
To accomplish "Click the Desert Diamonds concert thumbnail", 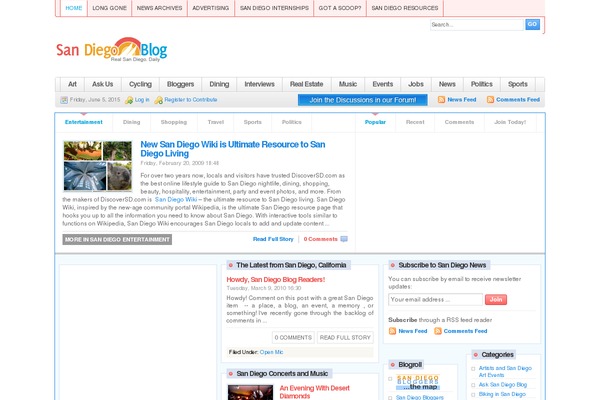I will click(x=250, y=393).
